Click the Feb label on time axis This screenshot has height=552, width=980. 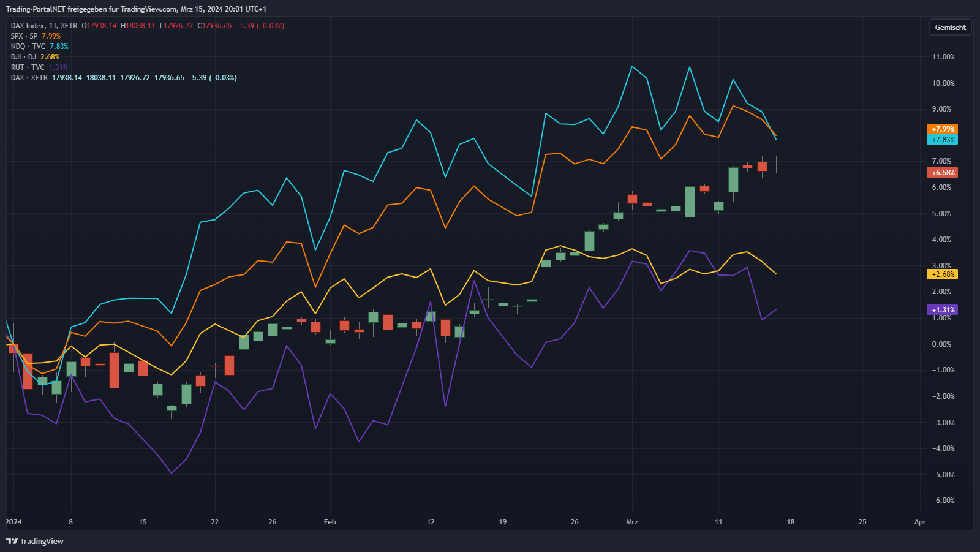pyautogui.click(x=330, y=522)
